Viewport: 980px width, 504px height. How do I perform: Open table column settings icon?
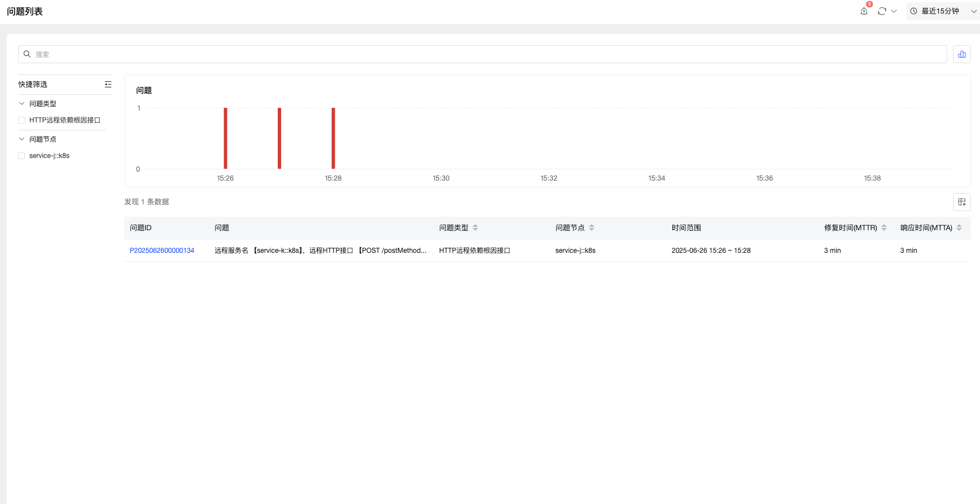point(962,202)
